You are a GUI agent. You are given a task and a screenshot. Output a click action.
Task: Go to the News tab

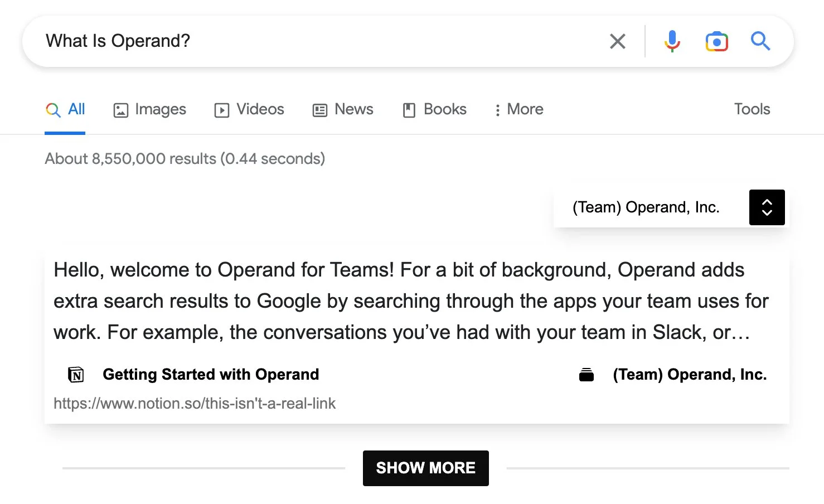[x=343, y=109]
